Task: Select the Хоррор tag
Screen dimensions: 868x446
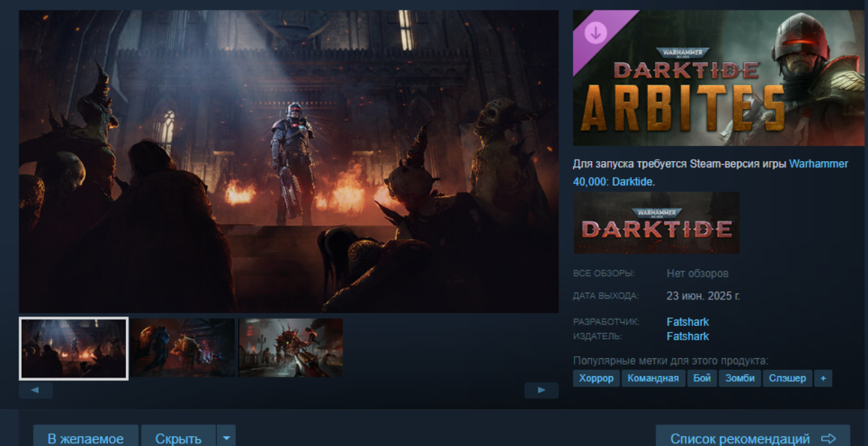Action: click(x=596, y=378)
